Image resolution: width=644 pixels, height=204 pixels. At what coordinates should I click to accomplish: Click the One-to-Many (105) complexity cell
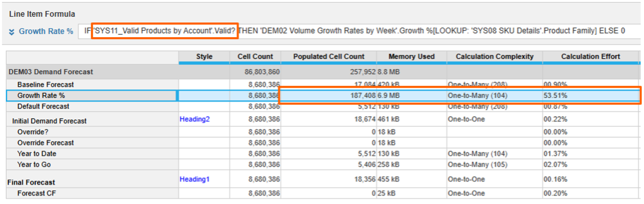point(494,164)
